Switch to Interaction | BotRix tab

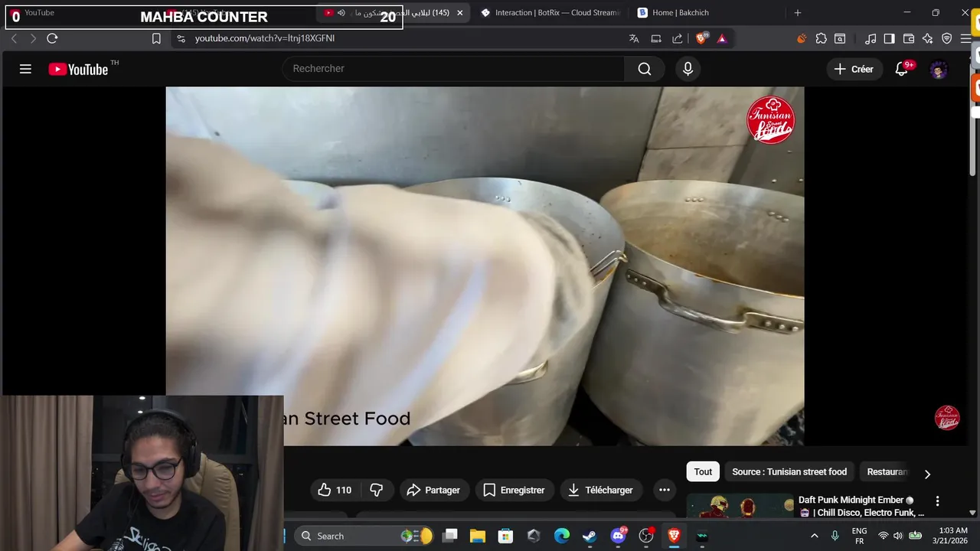pos(551,13)
